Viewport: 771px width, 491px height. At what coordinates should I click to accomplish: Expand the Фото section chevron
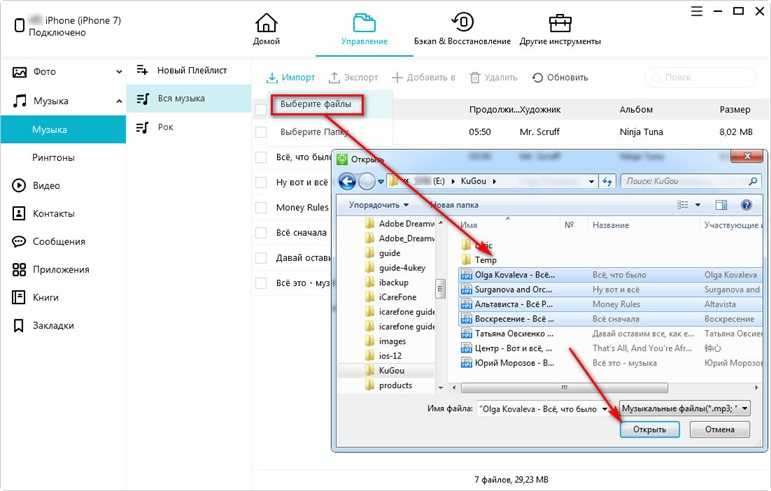coord(119,72)
